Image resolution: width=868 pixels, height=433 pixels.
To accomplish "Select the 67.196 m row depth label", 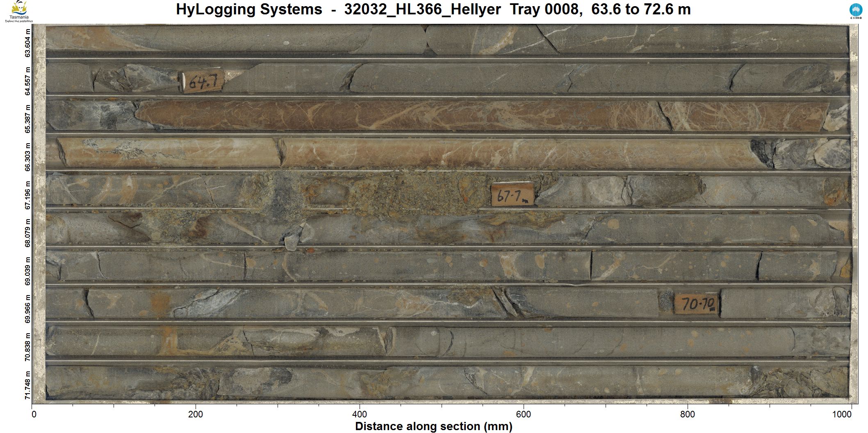I will (27, 195).
